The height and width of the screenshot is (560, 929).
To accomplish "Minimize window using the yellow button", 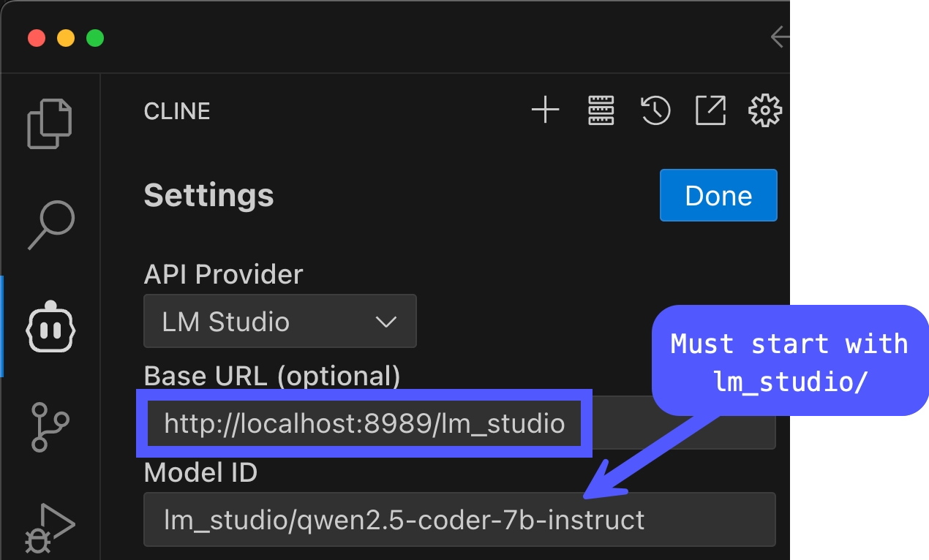I will [x=66, y=38].
